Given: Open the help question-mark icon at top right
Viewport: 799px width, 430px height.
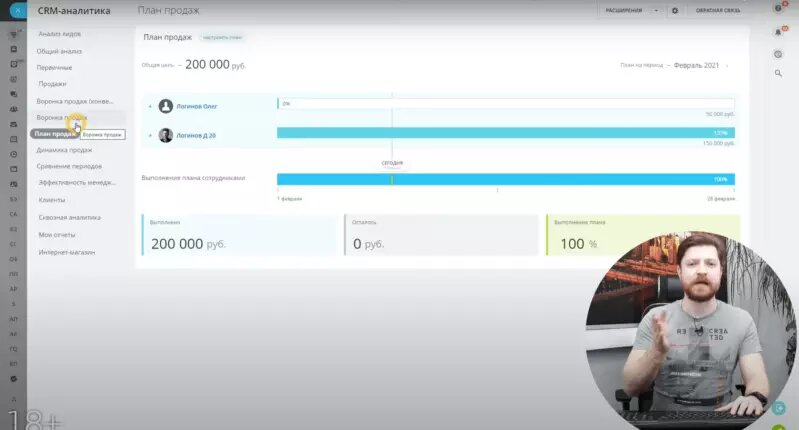Looking at the screenshot, I should [x=778, y=8].
